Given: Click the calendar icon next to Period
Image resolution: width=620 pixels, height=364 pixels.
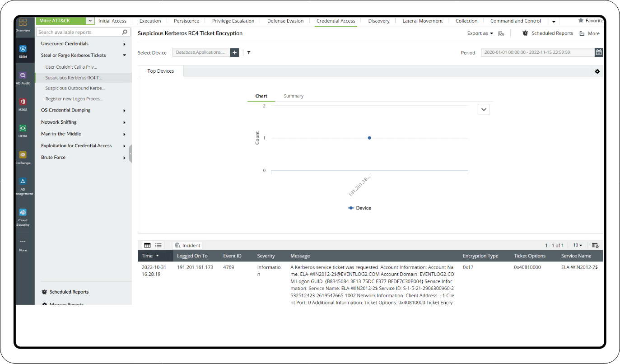Looking at the screenshot, I should coord(599,52).
